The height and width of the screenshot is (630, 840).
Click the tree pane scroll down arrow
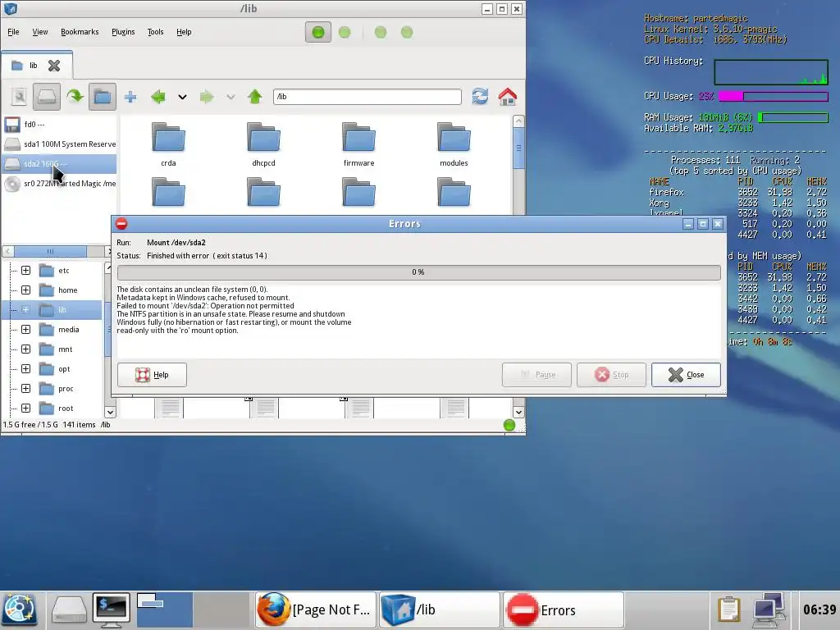tap(110, 413)
